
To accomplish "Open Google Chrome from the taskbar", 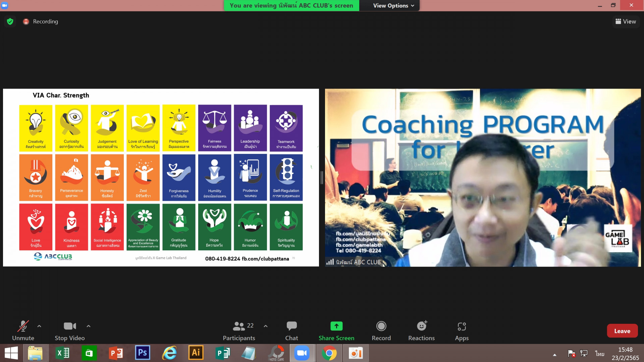I will point(329,353).
